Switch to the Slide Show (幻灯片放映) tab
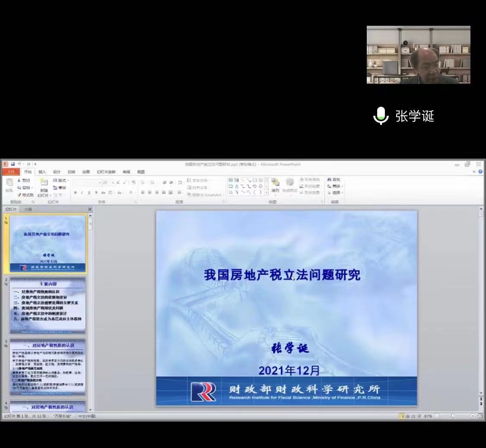The height and width of the screenshot is (448, 486). (106, 172)
